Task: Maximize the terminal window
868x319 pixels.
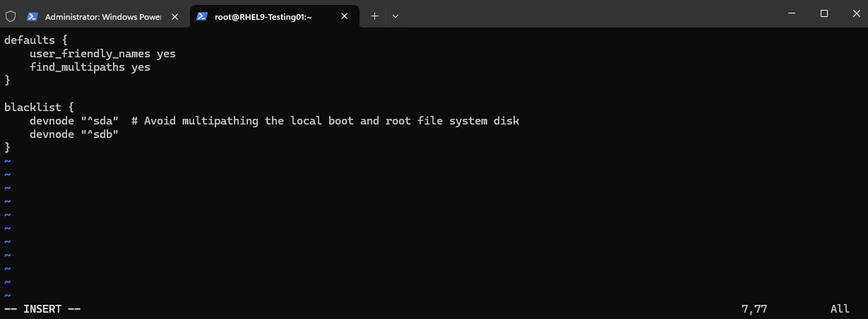Action: [x=824, y=13]
